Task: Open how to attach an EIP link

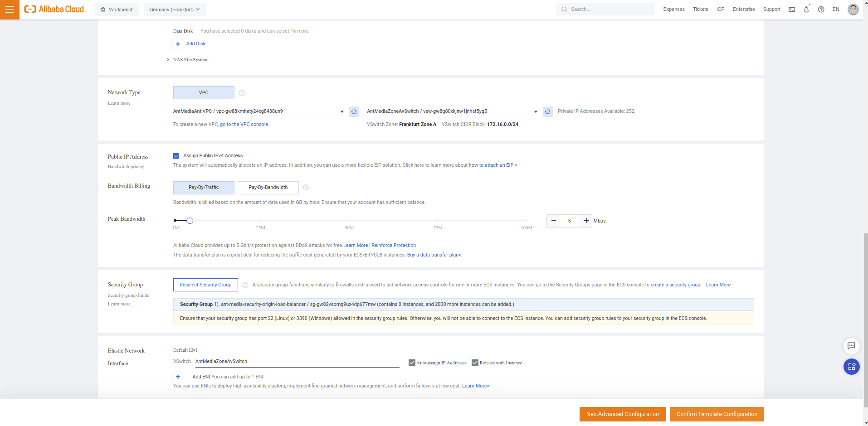Action: [493, 165]
